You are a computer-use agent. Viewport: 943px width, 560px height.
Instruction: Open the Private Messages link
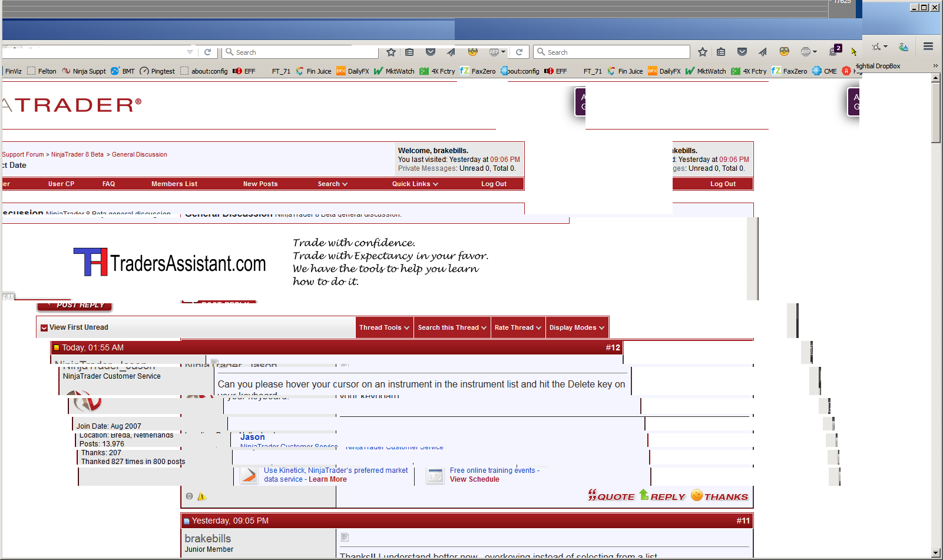(x=427, y=168)
